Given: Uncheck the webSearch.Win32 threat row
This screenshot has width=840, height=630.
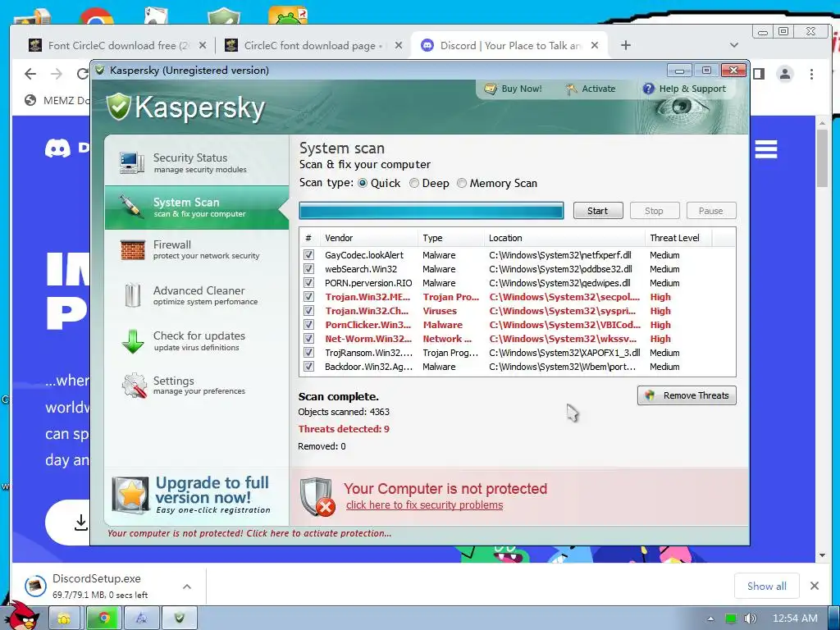Looking at the screenshot, I should click(308, 268).
